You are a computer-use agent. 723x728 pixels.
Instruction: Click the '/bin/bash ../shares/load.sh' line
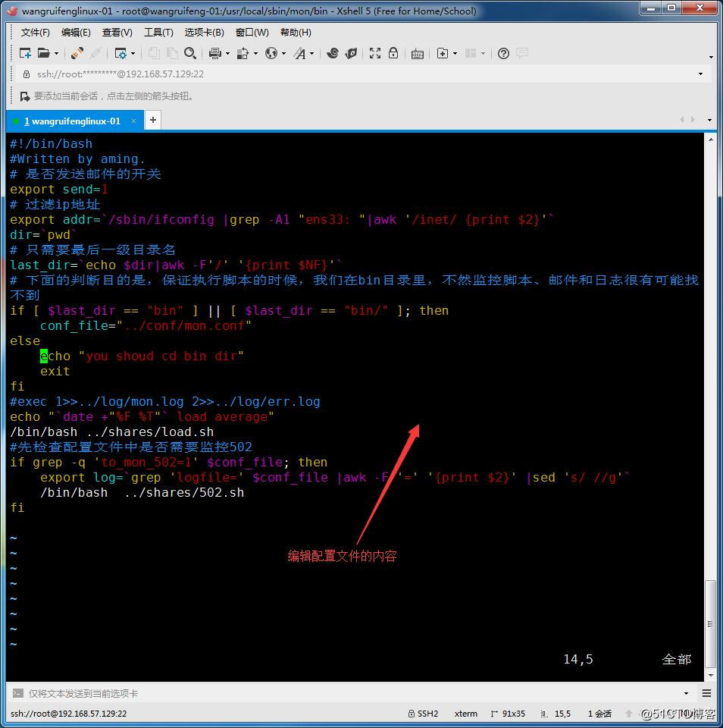tap(112, 431)
